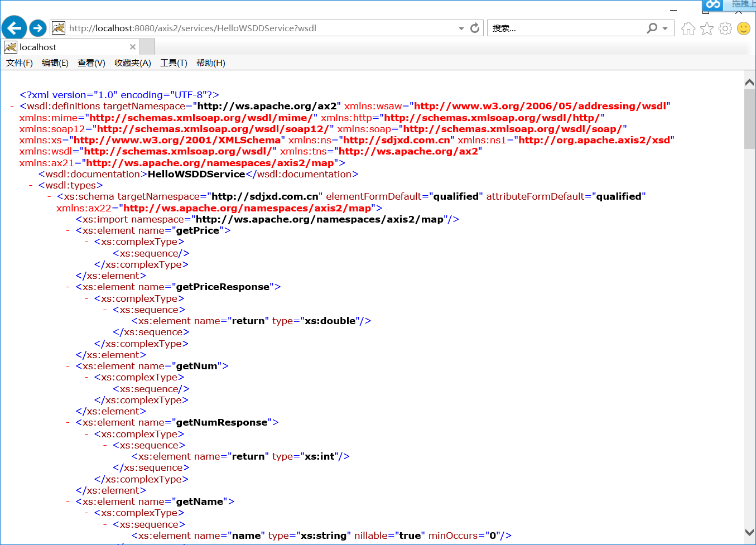756x545 pixels.
Task: Collapse the getNum element node
Action: point(68,366)
